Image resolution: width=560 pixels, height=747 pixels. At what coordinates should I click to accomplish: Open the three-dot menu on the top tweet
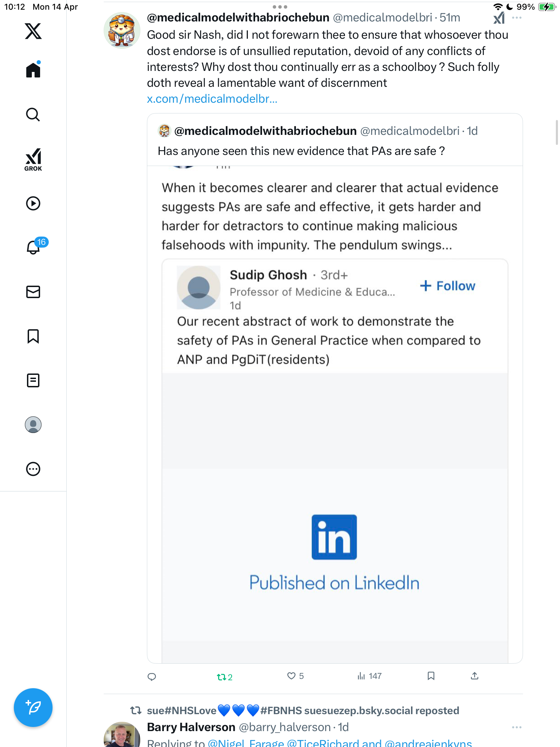517,18
